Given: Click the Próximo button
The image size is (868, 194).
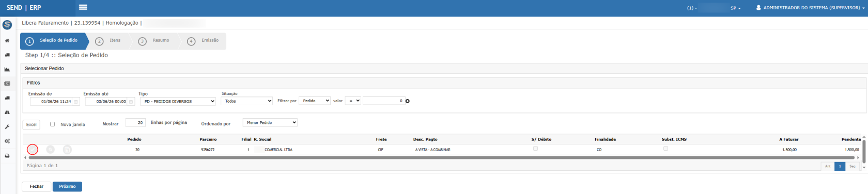Looking at the screenshot, I should pos(67,186).
